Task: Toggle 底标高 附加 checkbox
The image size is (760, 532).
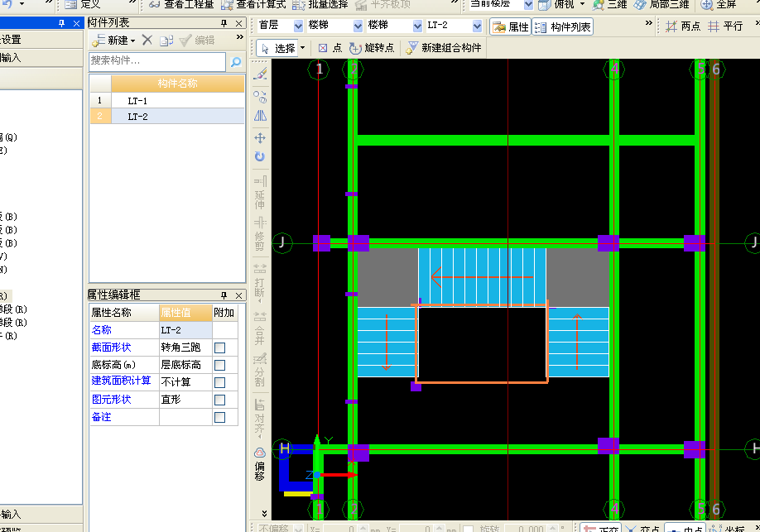Action: point(220,366)
